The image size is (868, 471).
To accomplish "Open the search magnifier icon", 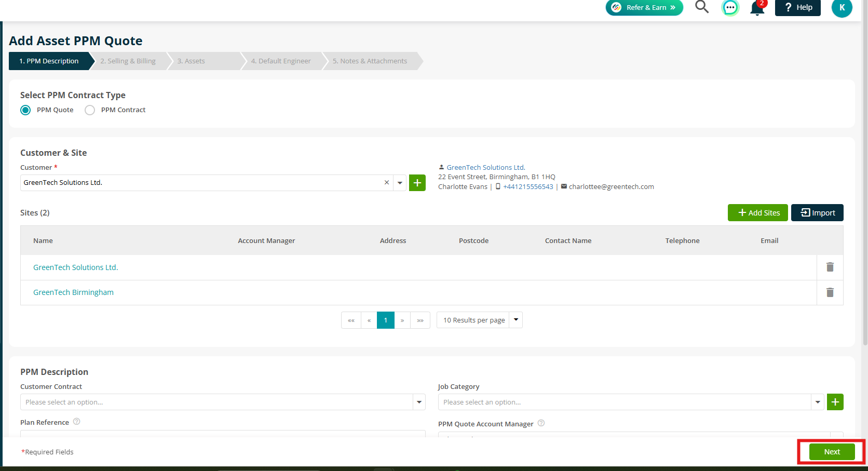I will point(702,7).
